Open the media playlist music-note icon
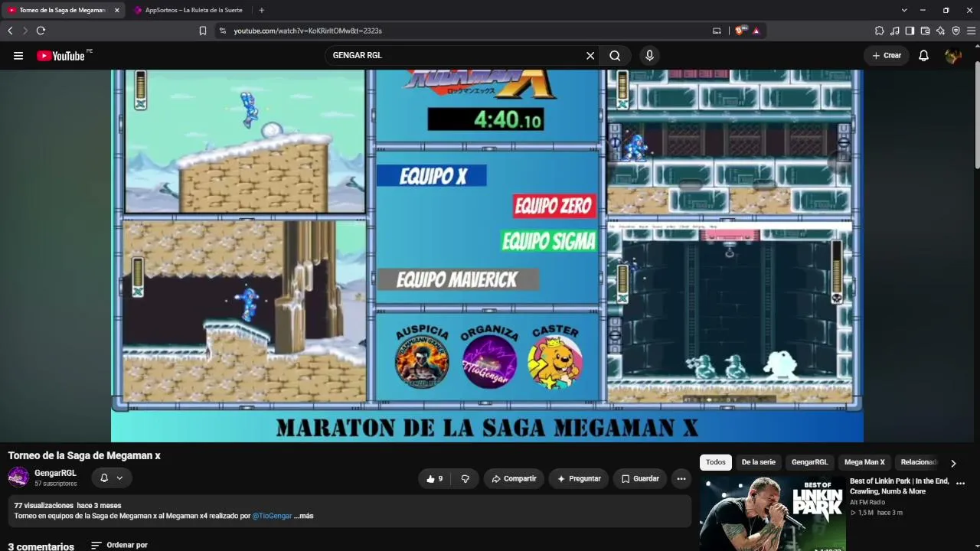This screenshot has width=980, height=551. (x=894, y=31)
